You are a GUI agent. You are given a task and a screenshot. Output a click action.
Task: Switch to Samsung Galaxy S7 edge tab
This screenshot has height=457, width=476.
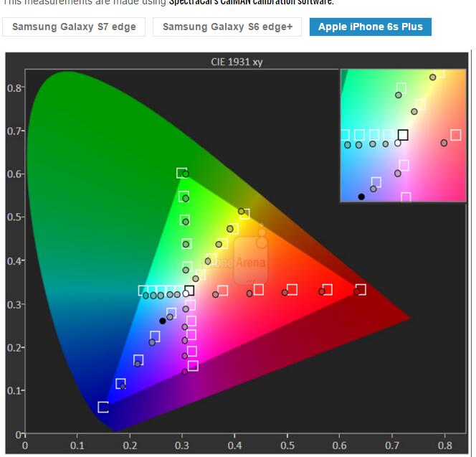point(74,27)
